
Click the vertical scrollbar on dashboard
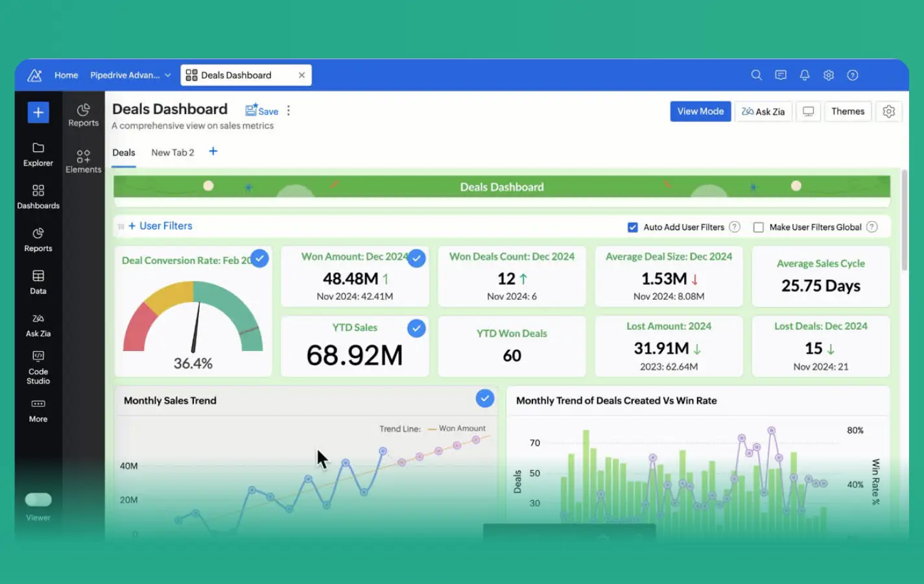click(904, 221)
